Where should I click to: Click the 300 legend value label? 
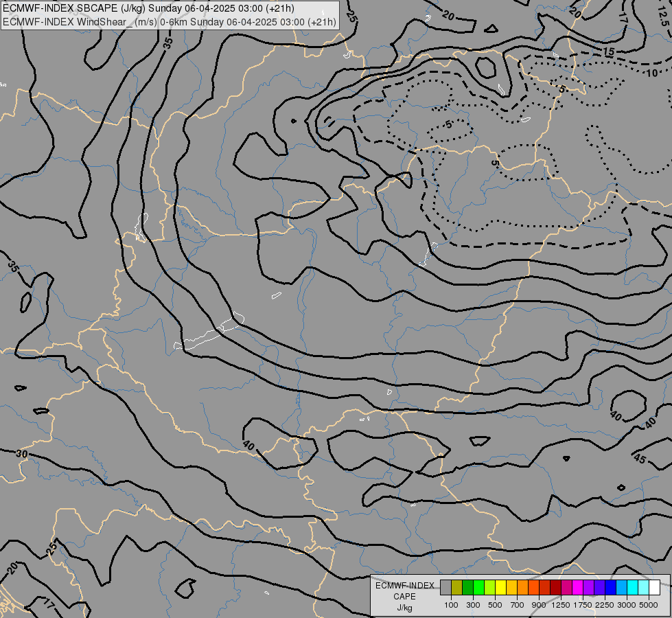point(473,605)
